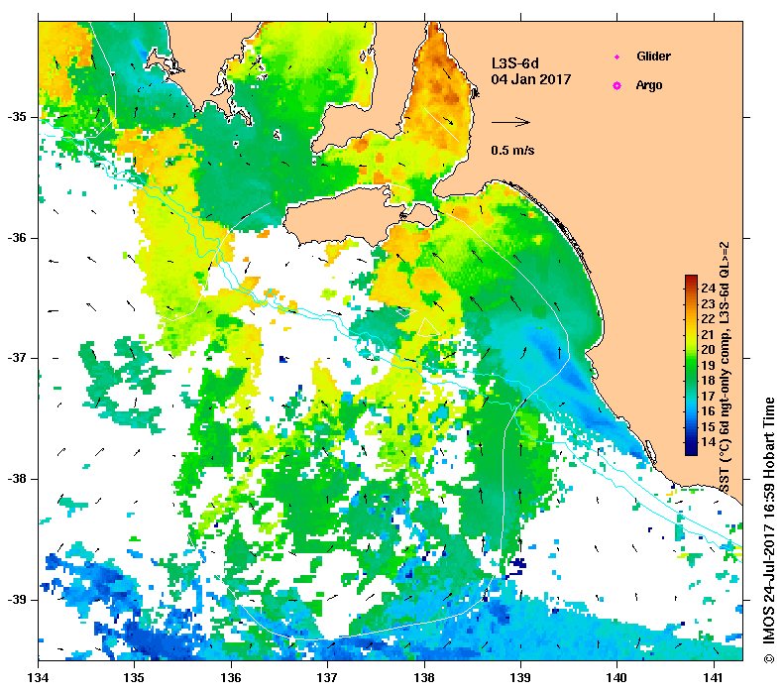Image resolution: width=784 pixels, height=694 pixels.
Task: Click the '0.5 m/s' scale label
Action: pyautogui.click(x=512, y=151)
